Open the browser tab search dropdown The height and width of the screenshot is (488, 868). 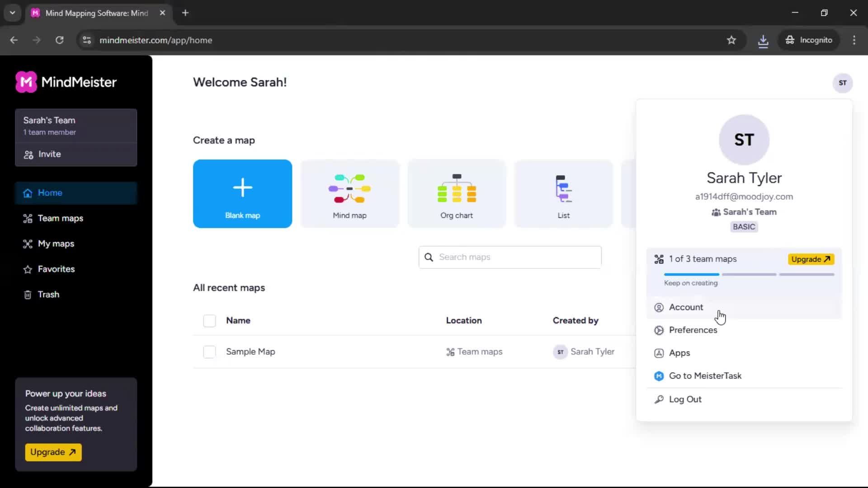(12, 13)
